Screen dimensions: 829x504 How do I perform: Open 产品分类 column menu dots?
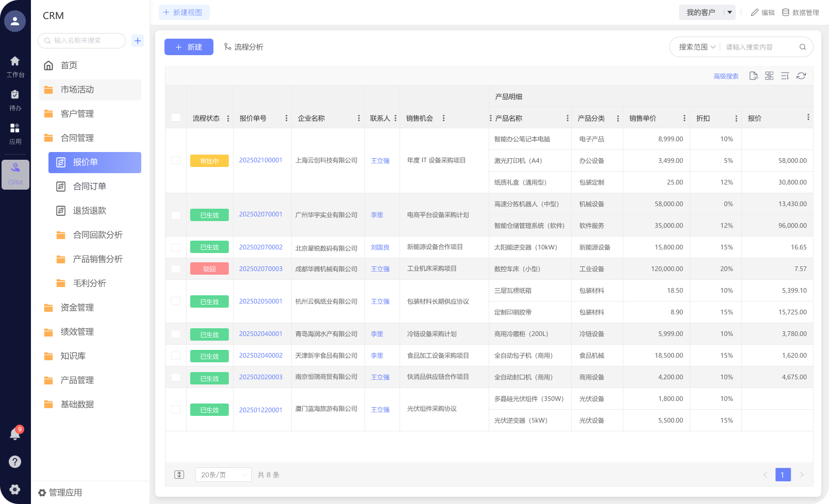pos(618,119)
